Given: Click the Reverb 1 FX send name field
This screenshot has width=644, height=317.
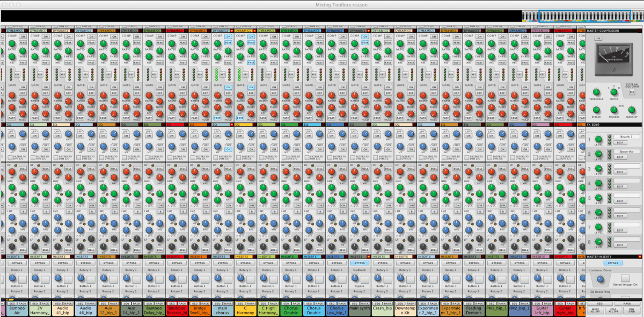Looking at the screenshot, I should click(626, 137).
